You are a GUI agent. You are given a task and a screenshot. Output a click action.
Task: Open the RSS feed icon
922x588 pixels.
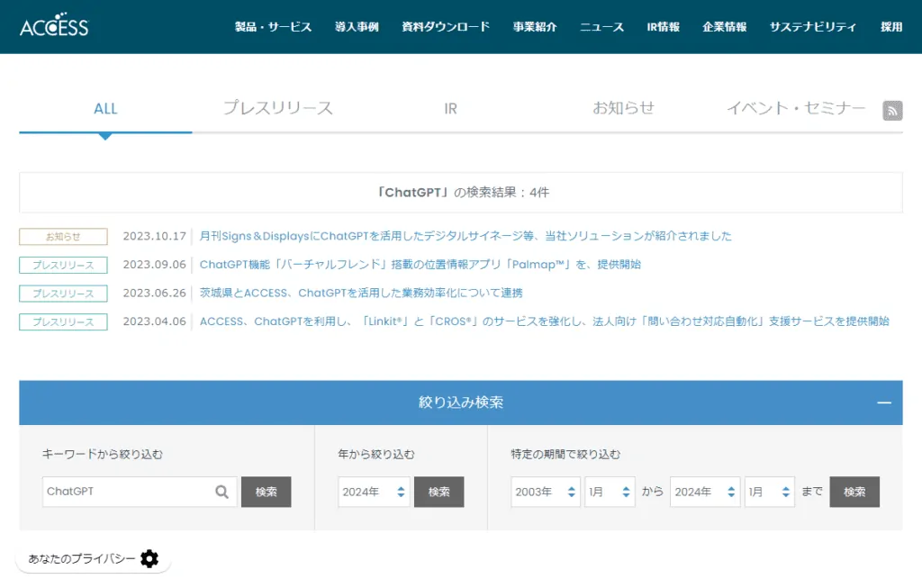892,111
